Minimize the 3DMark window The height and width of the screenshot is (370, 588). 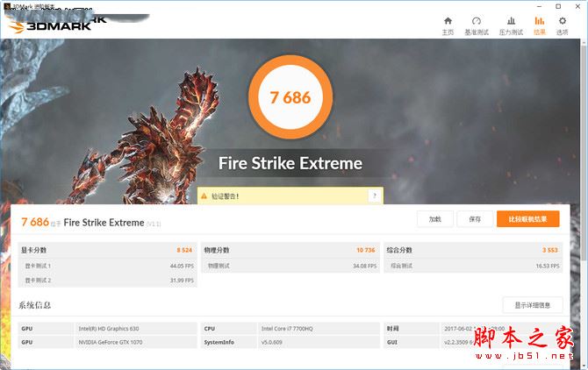(x=539, y=6)
